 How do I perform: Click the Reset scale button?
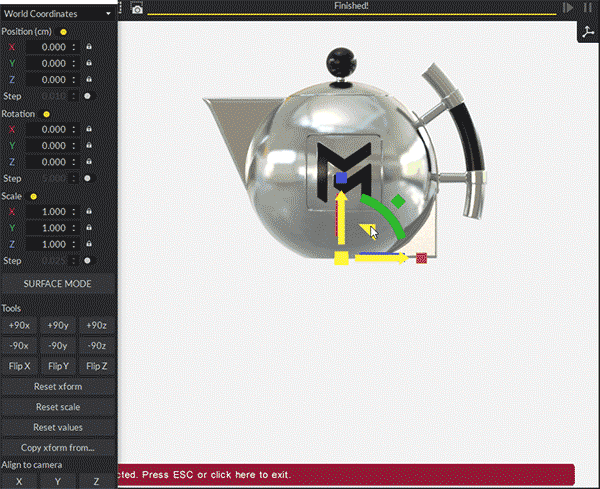(x=58, y=407)
